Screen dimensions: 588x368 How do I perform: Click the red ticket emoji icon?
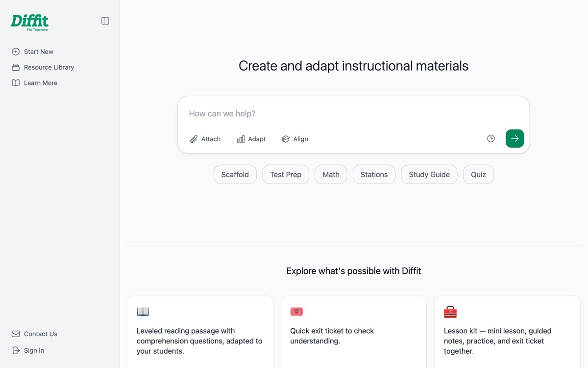coord(296,312)
